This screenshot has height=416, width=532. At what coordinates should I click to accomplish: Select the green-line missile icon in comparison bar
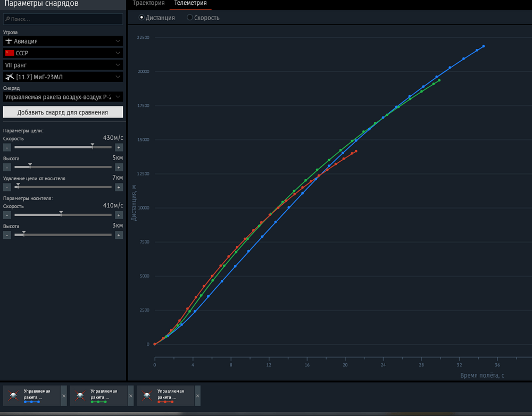[x=80, y=396]
